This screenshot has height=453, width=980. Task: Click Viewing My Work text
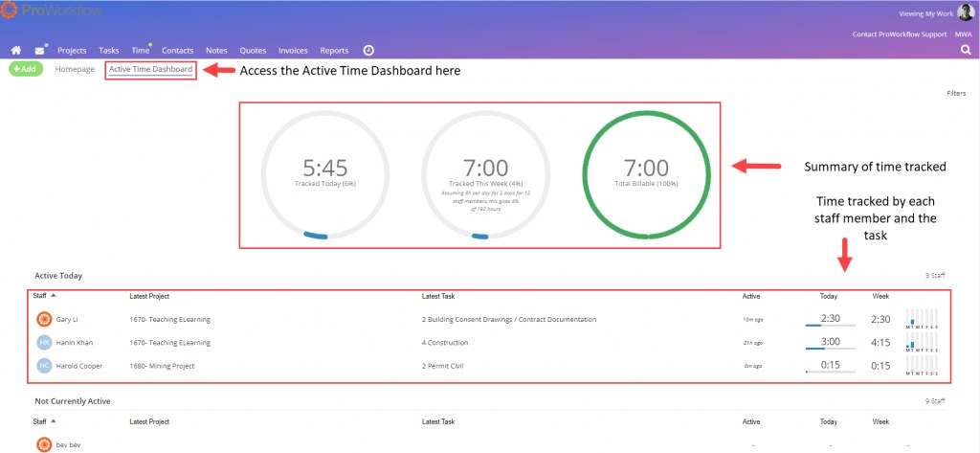tap(925, 13)
